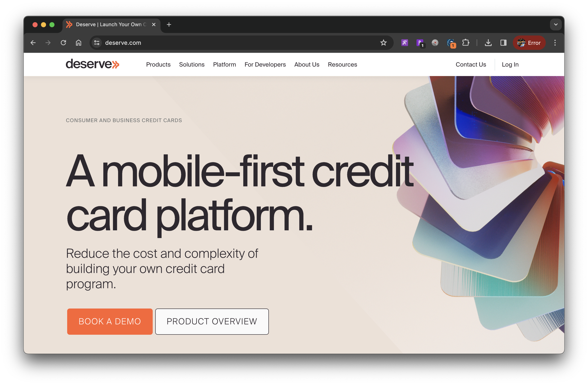The height and width of the screenshot is (385, 588).
Task: Select the For Developers menu item
Action: 265,64
